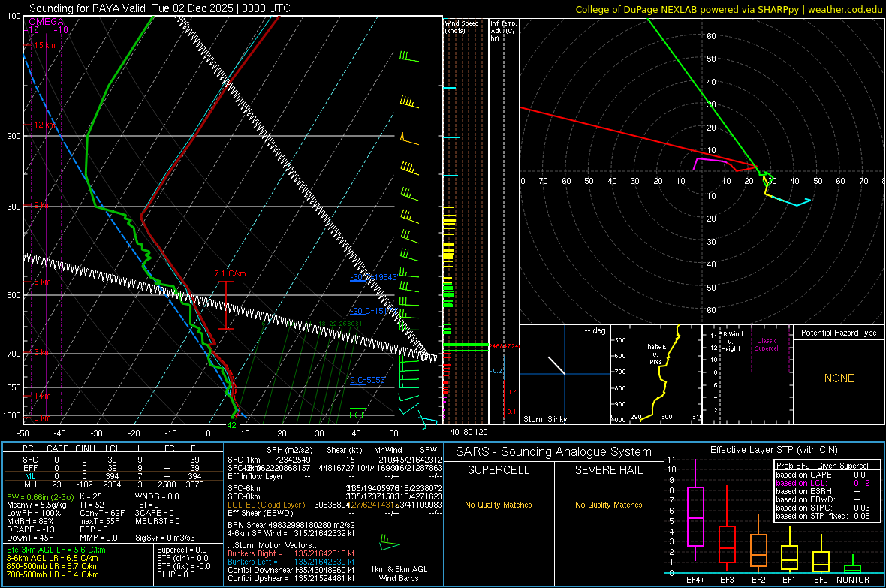The width and height of the screenshot is (886, 588).
Task: Select the SFC parcel row
Action: coord(112,460)
